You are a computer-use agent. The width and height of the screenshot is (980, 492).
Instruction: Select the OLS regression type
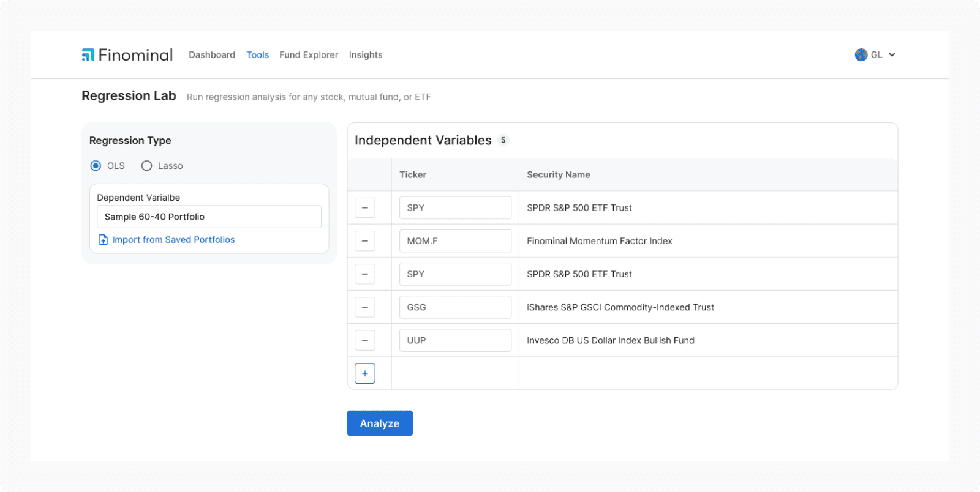point(96,166)
